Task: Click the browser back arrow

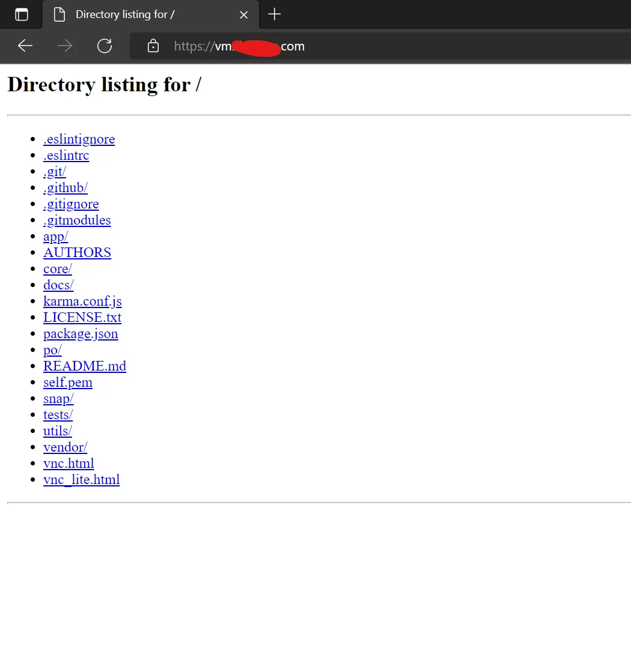Action: (x=25, y=46)
